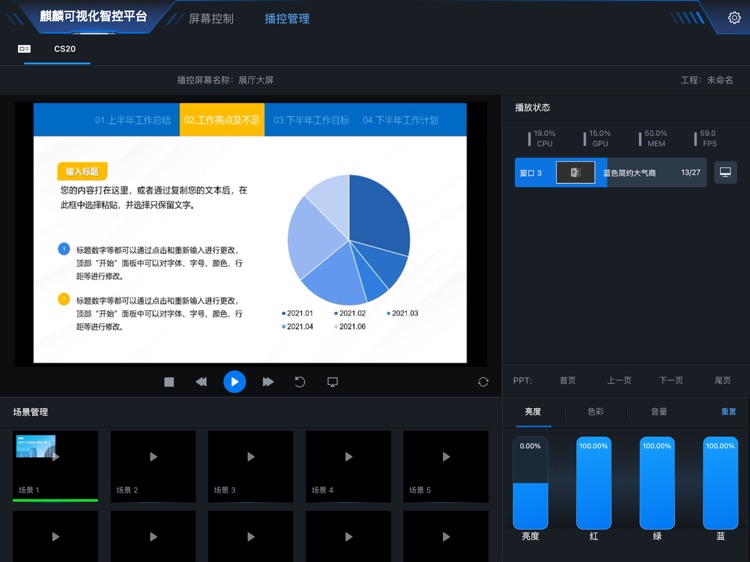Click slide heading 04.下半年工作计划
The width and height of the screenshot is (750, 562).
(400, 120)
